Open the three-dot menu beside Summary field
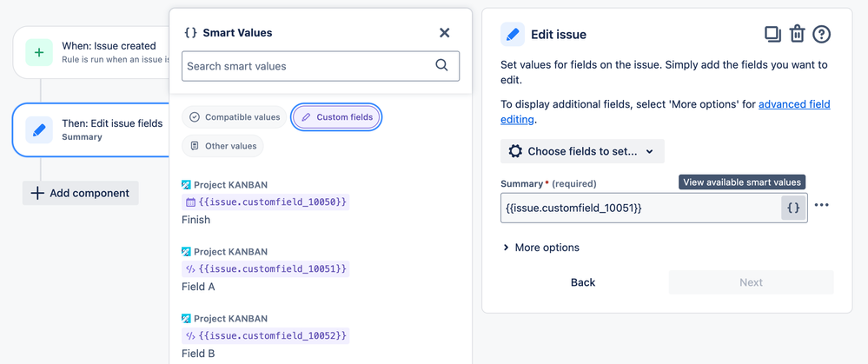Viewport: 868px width, 364px height. (822, 206)
